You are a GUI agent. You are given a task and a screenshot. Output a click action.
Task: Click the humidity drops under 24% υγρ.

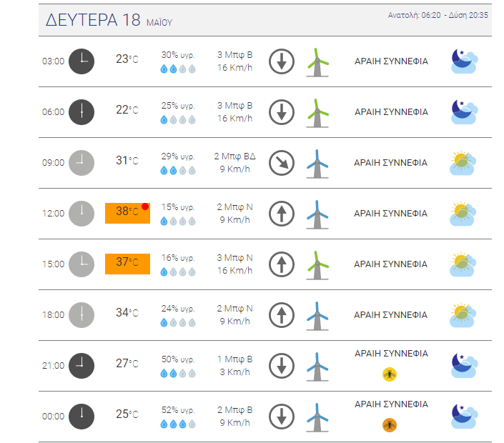pyautogui.click(x=178, y=322)
